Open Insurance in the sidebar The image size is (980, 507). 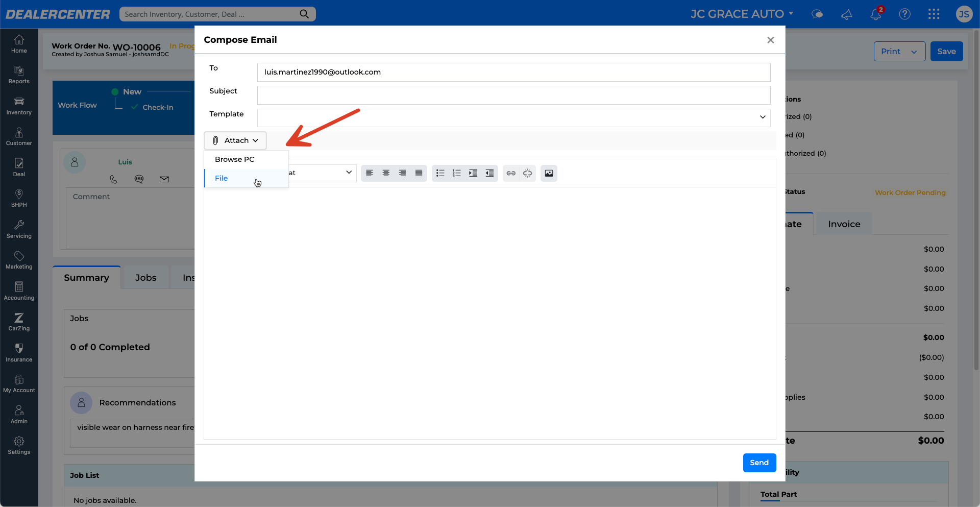[19, 353]
